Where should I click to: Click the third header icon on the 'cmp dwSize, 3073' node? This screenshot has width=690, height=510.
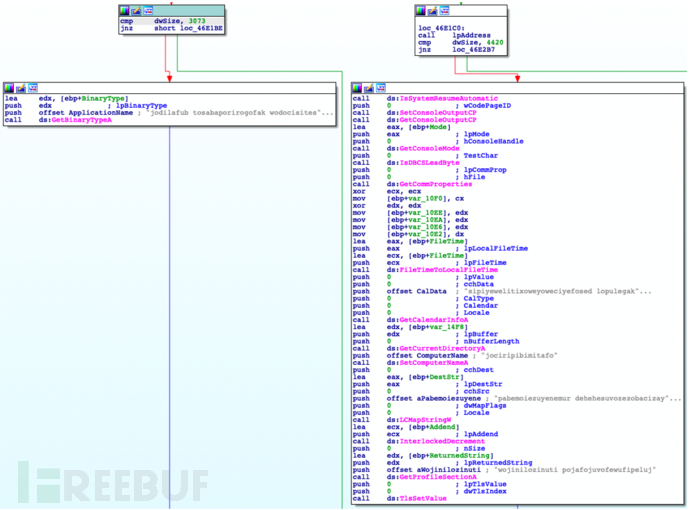click(148, 11)
